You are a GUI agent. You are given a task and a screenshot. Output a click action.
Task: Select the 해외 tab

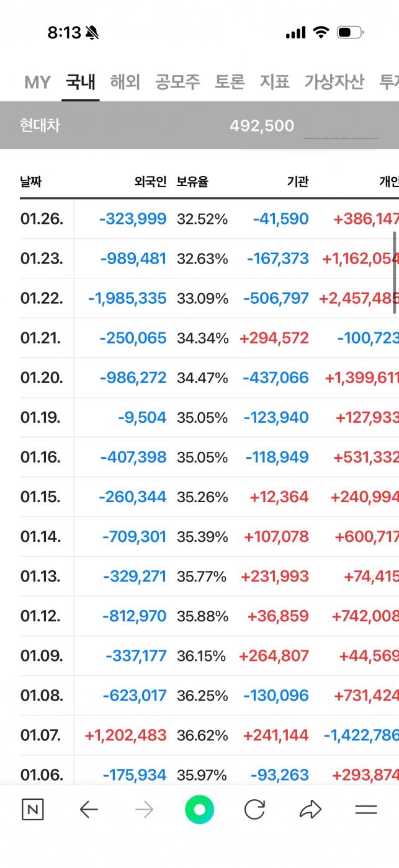125,82
